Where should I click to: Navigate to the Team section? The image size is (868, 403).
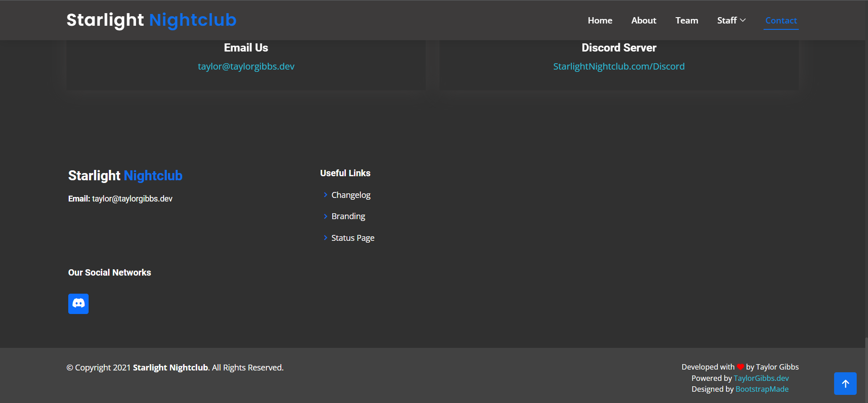tap(686, 20)
